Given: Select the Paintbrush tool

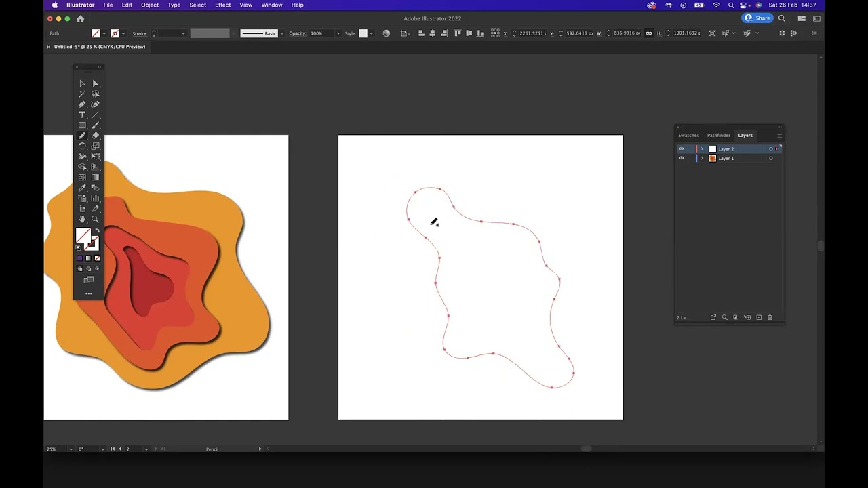Looking at the screenshot, I should [x=95, y=125].
